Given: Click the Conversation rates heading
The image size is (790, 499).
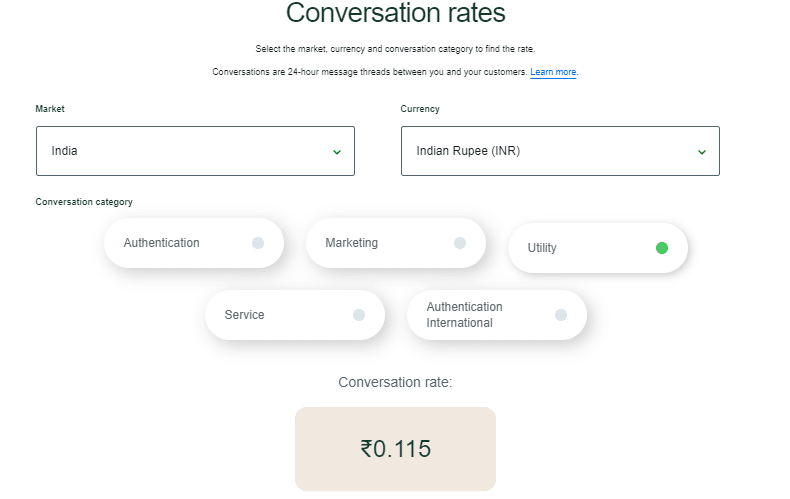Looking at the screenshot, I should (395, 14).
